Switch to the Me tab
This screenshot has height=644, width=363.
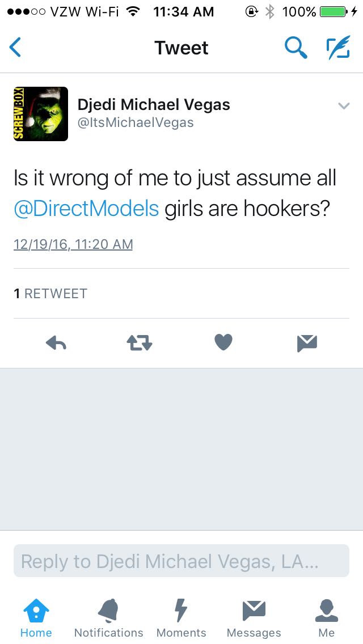tap(326, 618)
